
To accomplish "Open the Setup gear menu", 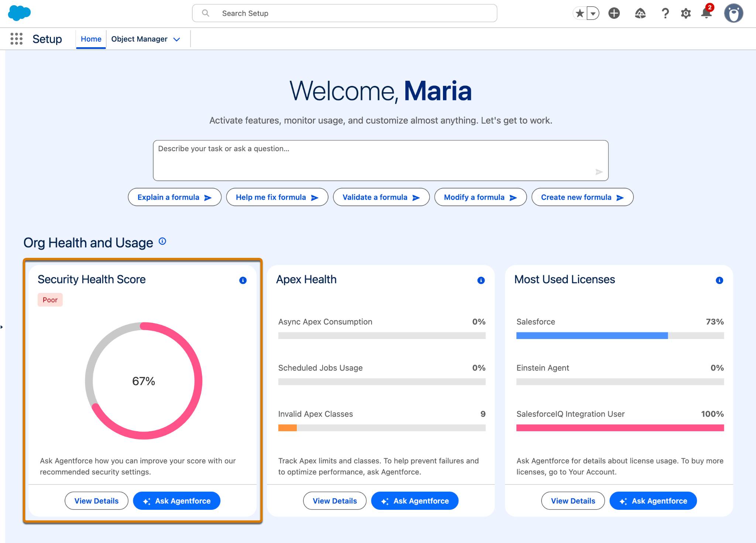I will pos(686,14).
